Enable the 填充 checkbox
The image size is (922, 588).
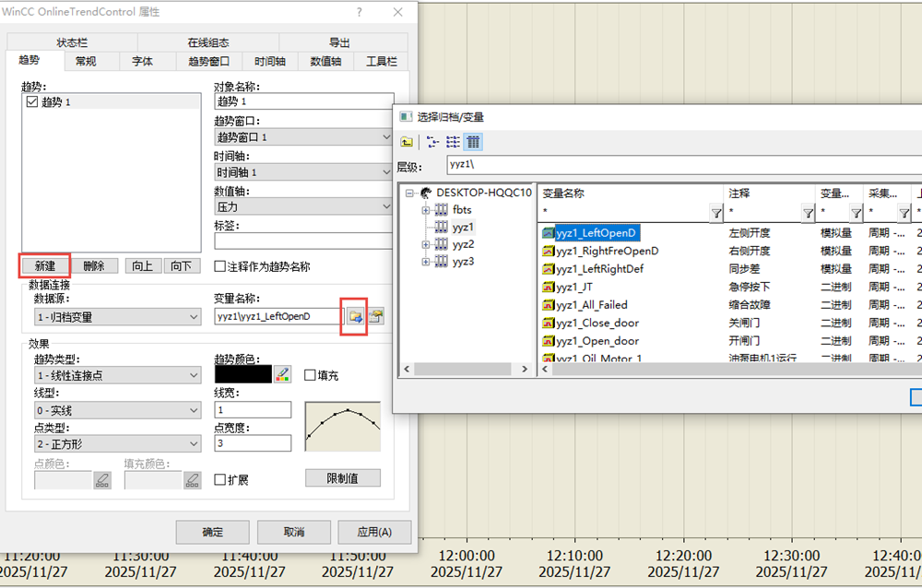(x=310, y=375)
